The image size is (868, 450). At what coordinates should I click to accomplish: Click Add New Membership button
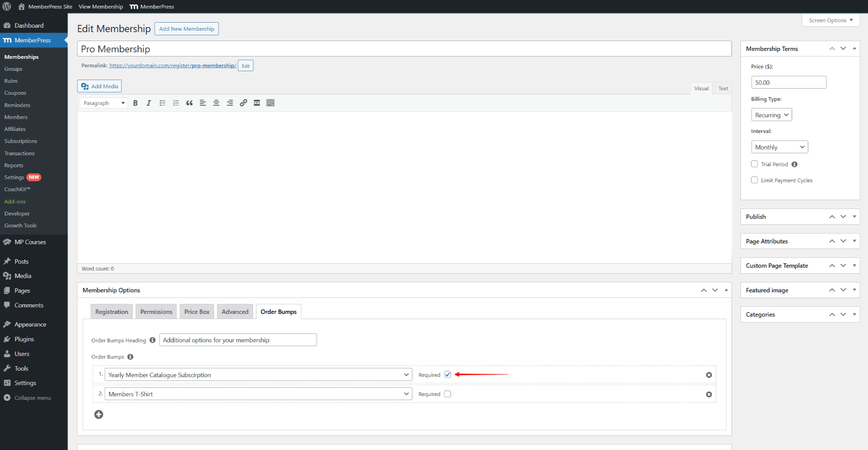pyautogui.click(x=186, y=29)
